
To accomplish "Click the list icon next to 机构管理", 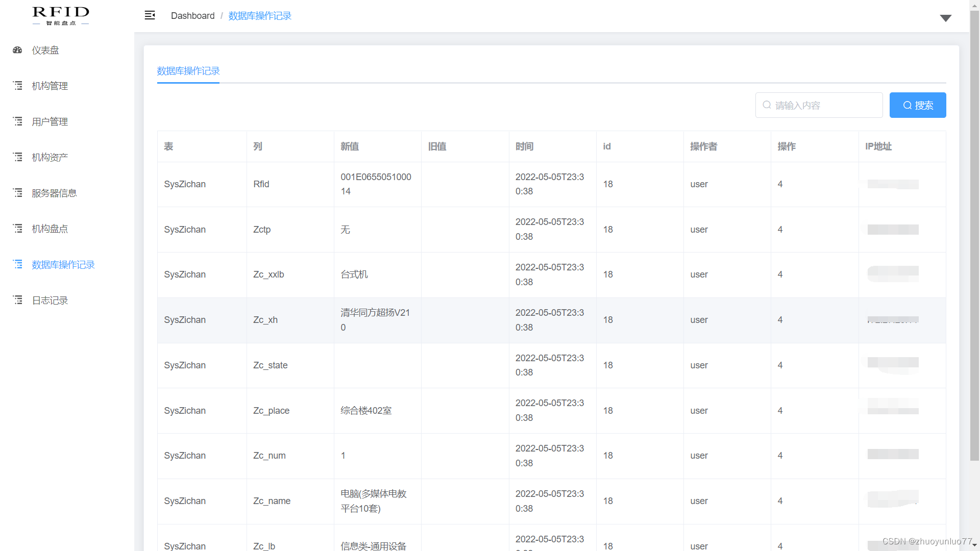I will click(18, 86).
